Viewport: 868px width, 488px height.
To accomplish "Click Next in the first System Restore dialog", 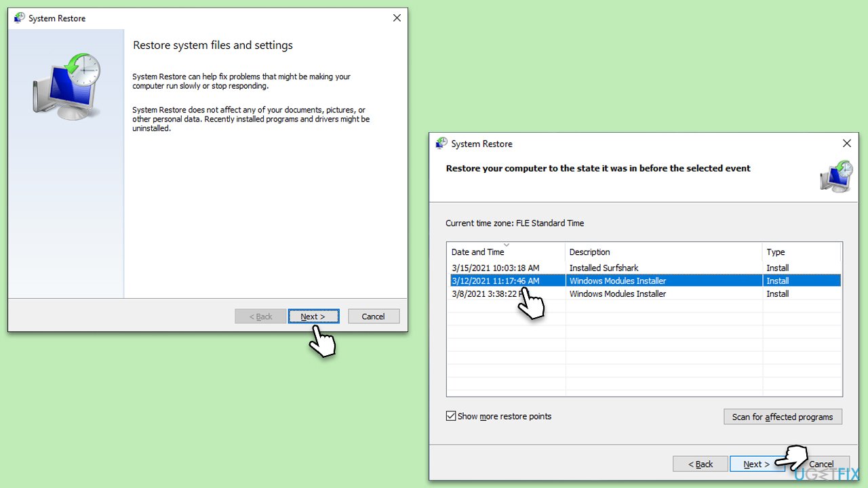I will point(313,316).
